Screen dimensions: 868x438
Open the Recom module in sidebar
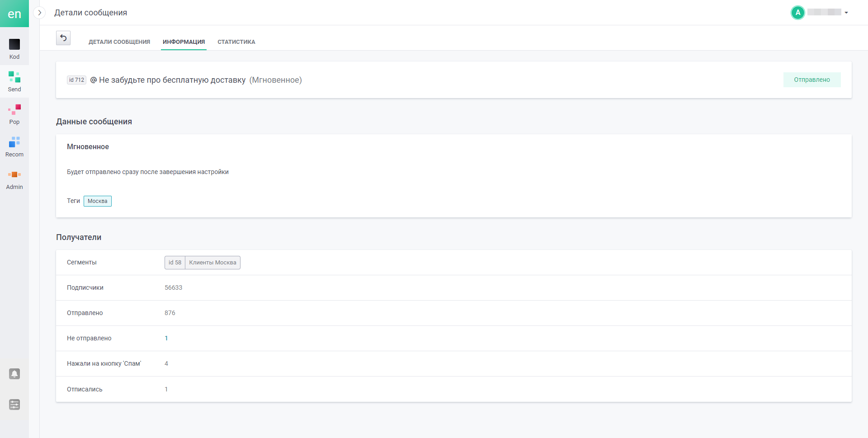click(x=14, y=147)
